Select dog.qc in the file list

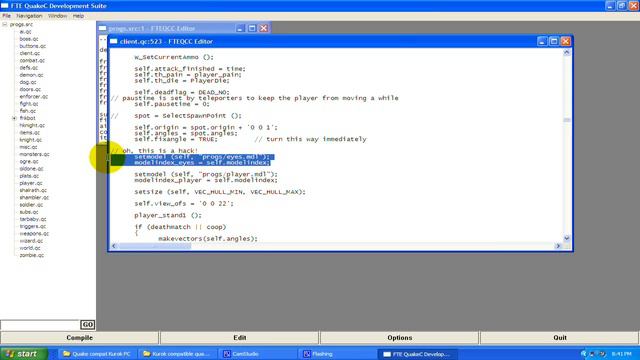click(28, 82)
